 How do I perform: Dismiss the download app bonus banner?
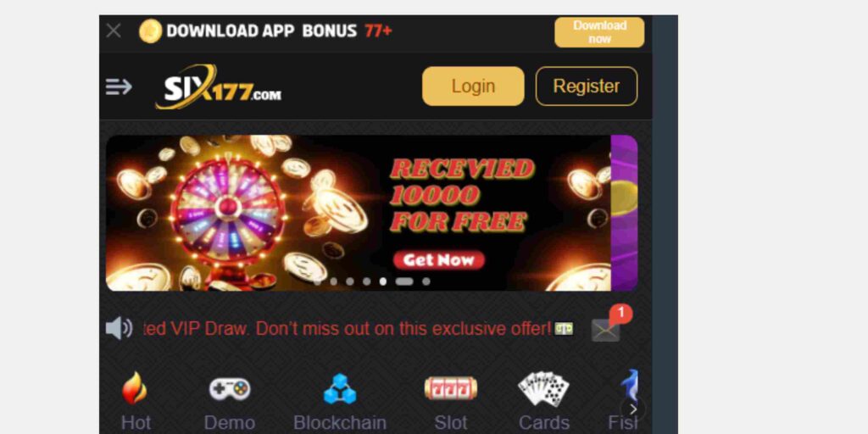pos(114,31)
